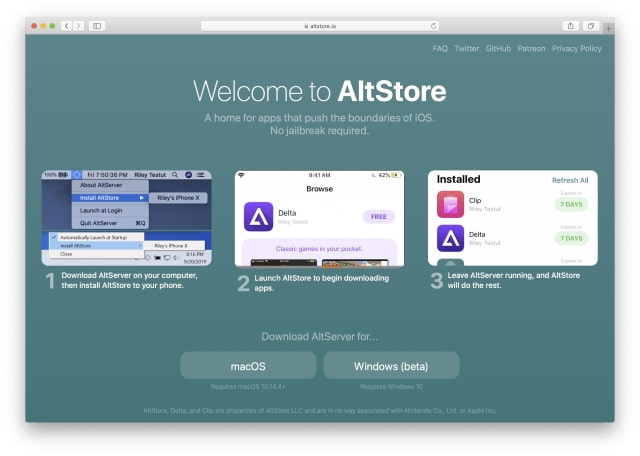Click the step 1 AltServer menu screenshot
The height and width of the screenshot is (456, 640).
click(127, 218)
